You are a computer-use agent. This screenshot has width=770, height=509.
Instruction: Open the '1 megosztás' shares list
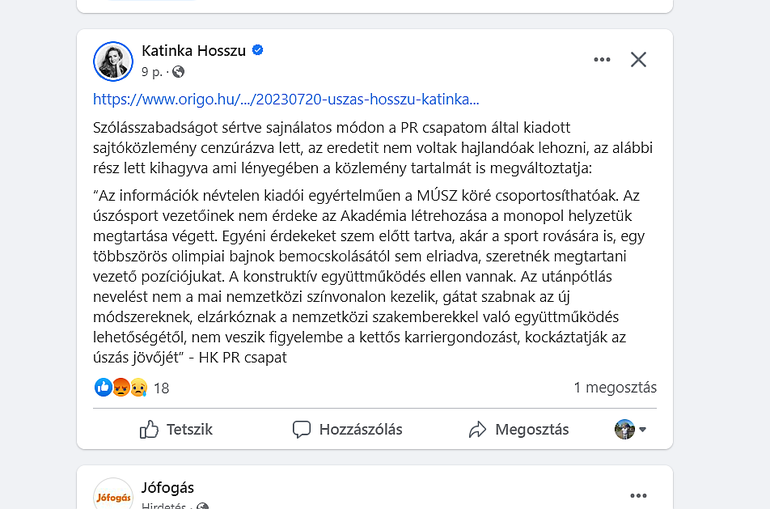[615, 388]
